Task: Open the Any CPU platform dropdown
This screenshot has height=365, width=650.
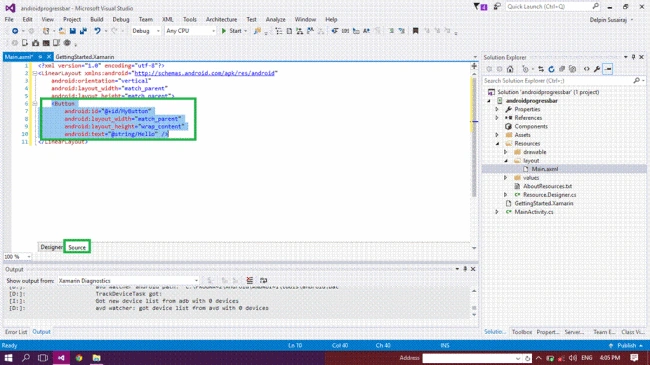Action: 190,31
